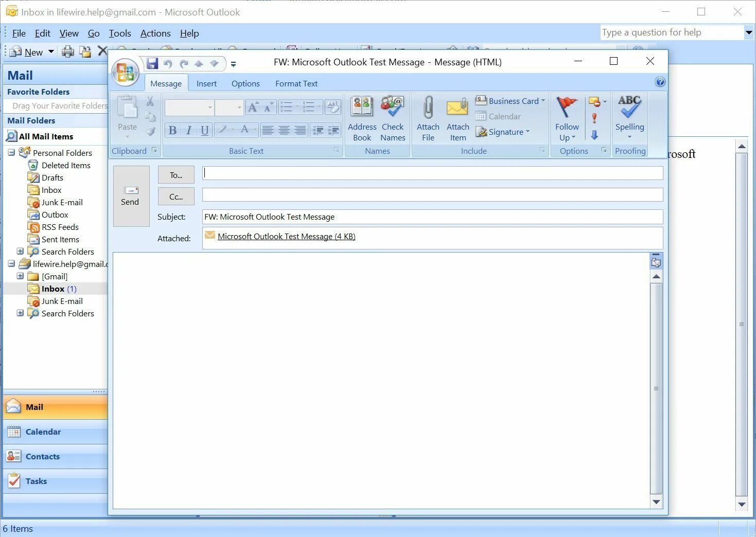Open the Tools menu in Outlook
756x537 pixels.
click(x=120, y=33)
